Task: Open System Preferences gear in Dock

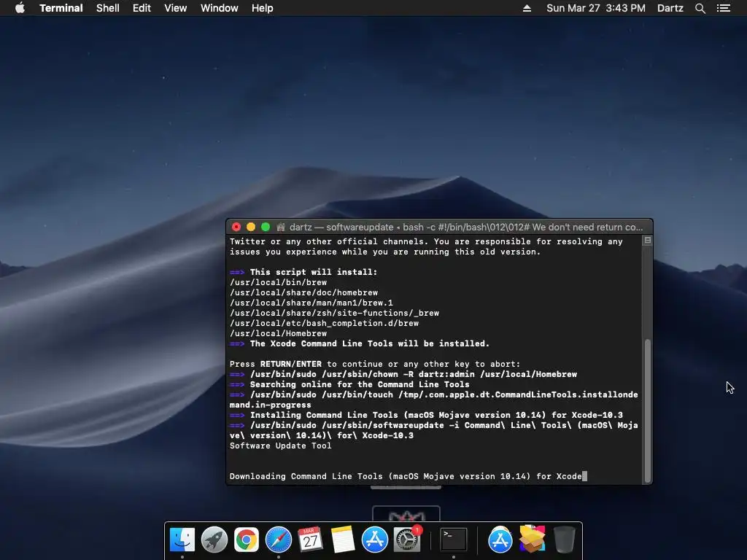Action: (407, 540)
